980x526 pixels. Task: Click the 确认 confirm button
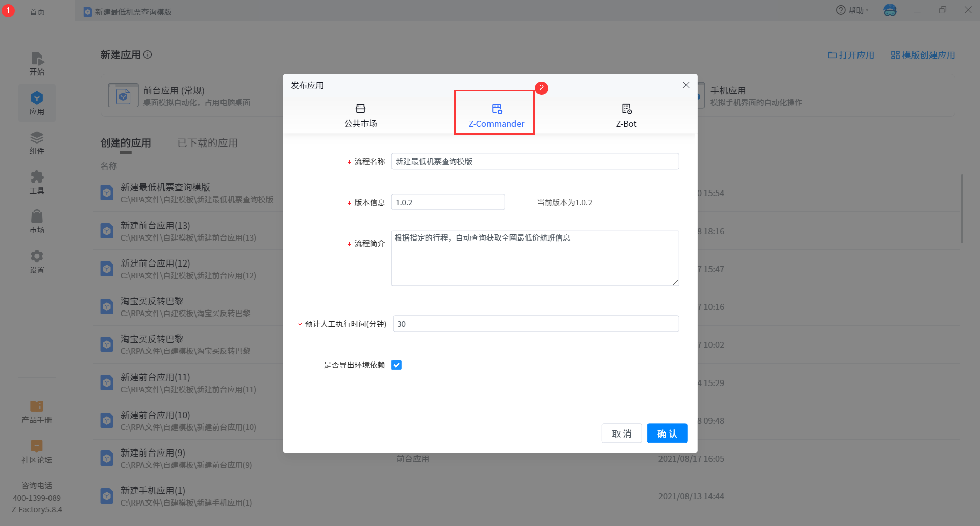coord(667,434)
